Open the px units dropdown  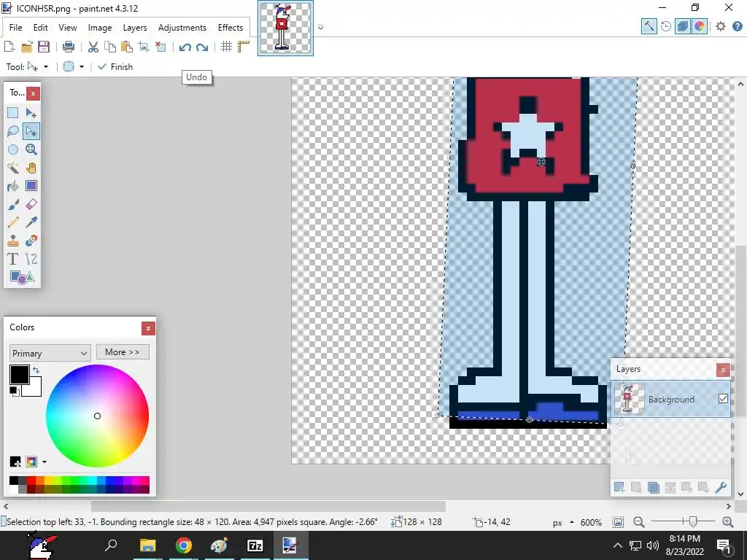point(562,522)
